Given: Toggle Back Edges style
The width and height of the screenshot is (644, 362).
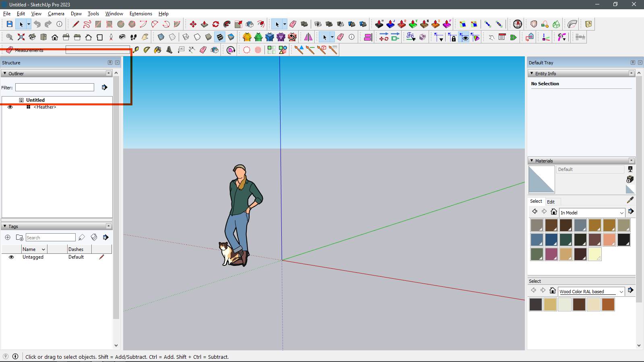Looking at the screenshot, I should [172, 37].
